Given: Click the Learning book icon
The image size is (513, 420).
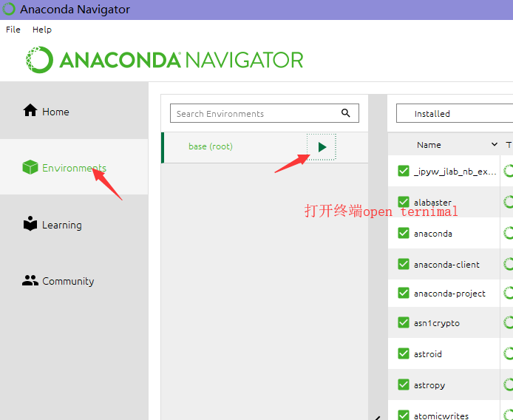Looking at the screenshot, I should point(30,223).
